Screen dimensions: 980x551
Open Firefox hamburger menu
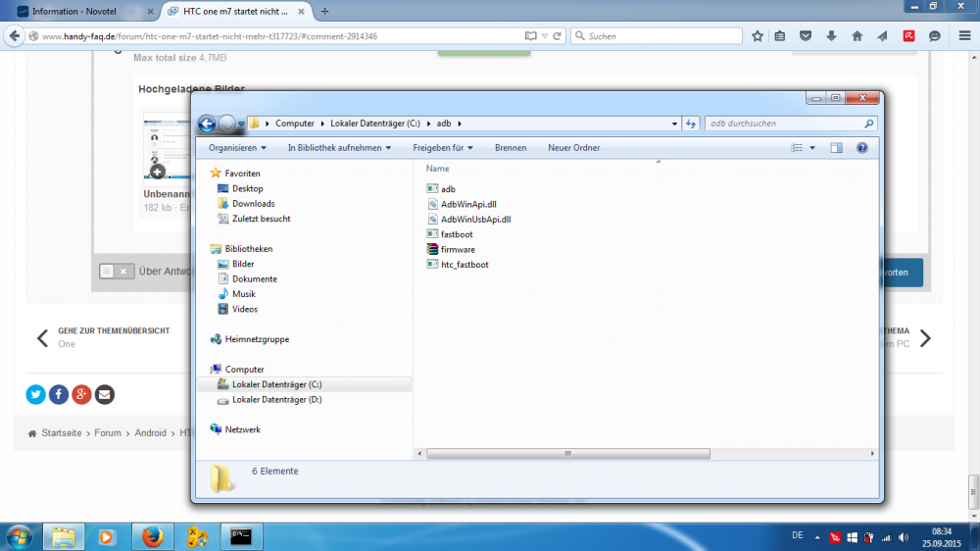point(961,36)
